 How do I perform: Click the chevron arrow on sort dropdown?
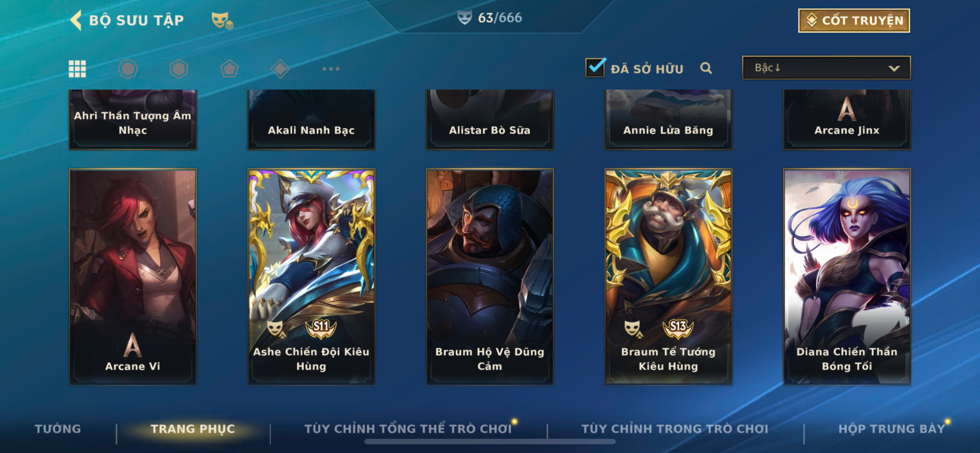pyautogui.click(x=894, y=69)
